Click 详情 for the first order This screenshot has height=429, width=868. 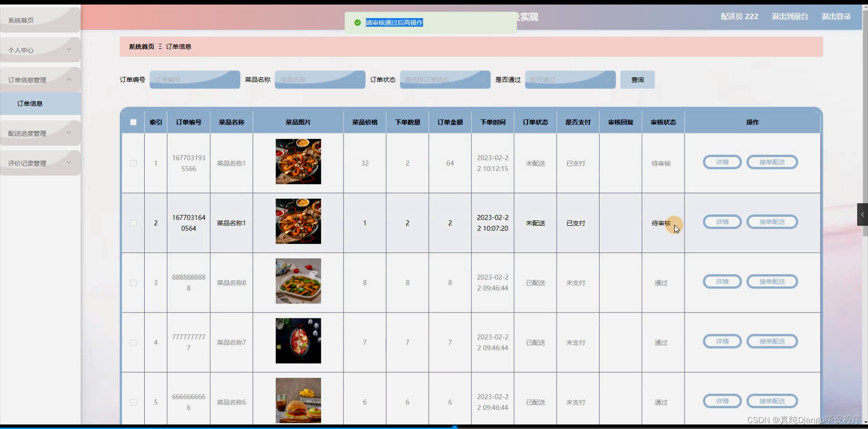tap(722, 162)
